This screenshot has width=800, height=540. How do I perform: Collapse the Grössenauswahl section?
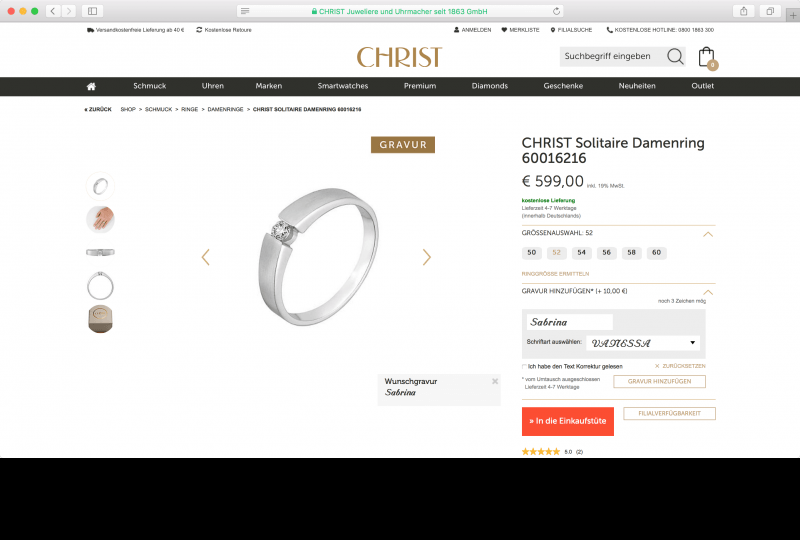tap(707, 234)
